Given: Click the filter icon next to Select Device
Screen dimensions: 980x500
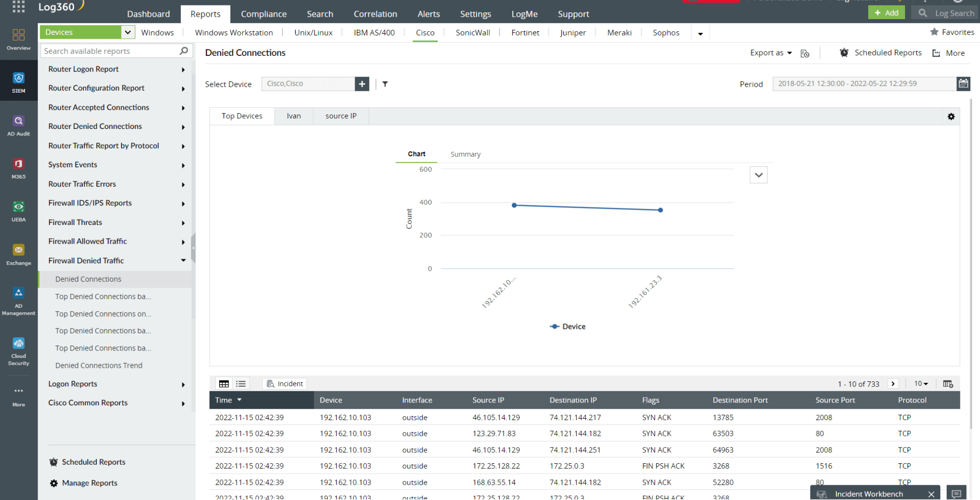Looking at the screenshot, I should (385, 84).
